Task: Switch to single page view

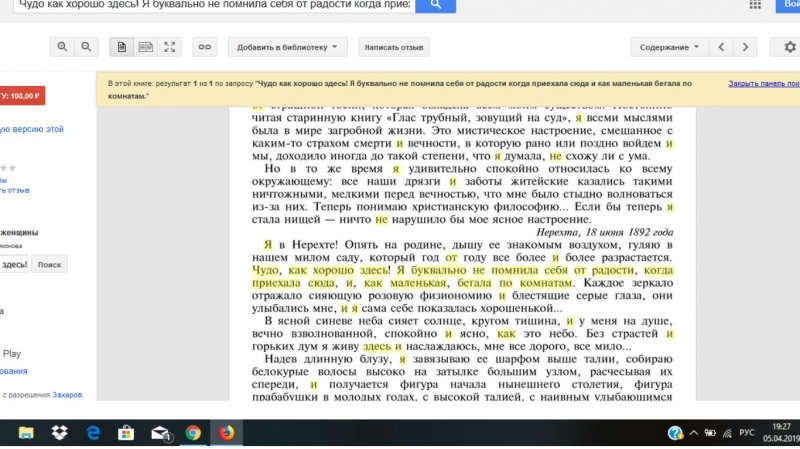Action: pyautogui.click(x=122, y=47)
